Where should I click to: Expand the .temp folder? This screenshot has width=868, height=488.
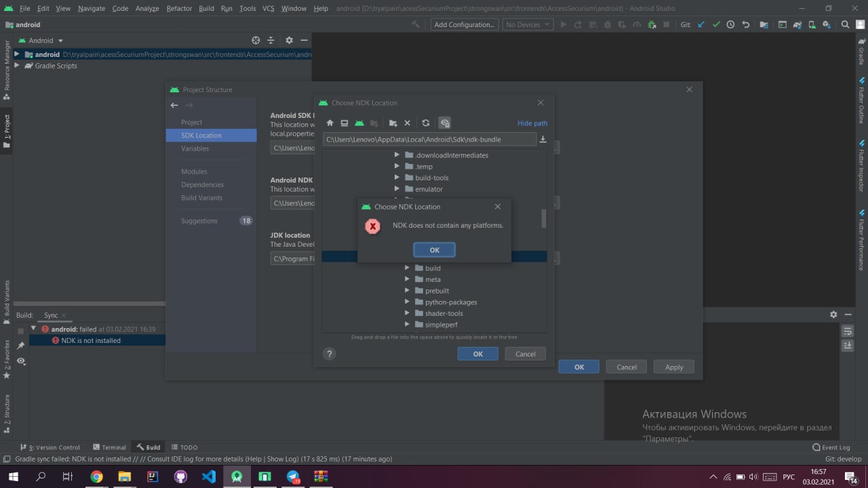point(398,167)
